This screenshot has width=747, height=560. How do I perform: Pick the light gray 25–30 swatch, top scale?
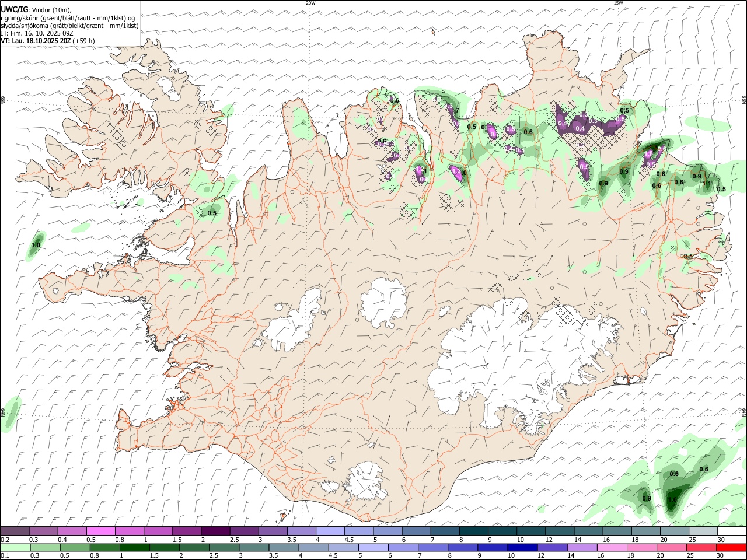pos(703,531)
